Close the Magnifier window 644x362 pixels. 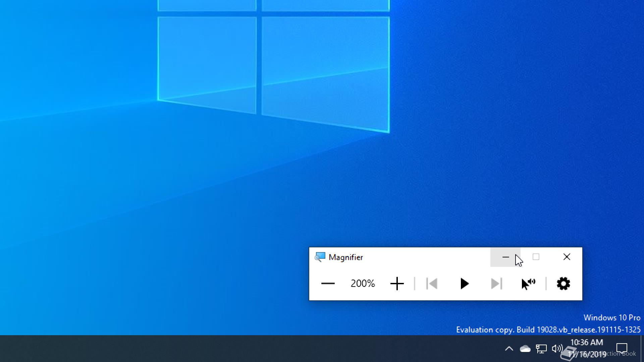567,257
